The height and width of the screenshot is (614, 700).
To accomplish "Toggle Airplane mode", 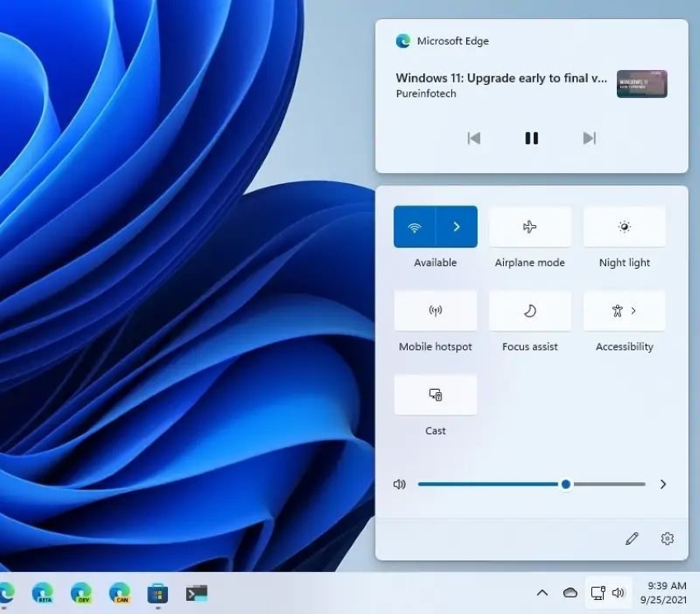I will coord(530,227).
